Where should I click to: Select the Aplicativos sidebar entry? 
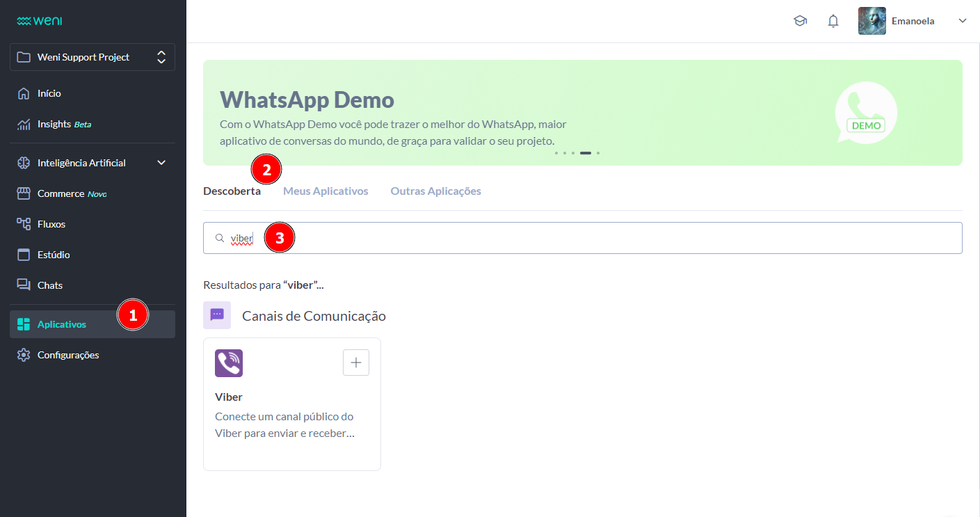(x=61, y=324)
